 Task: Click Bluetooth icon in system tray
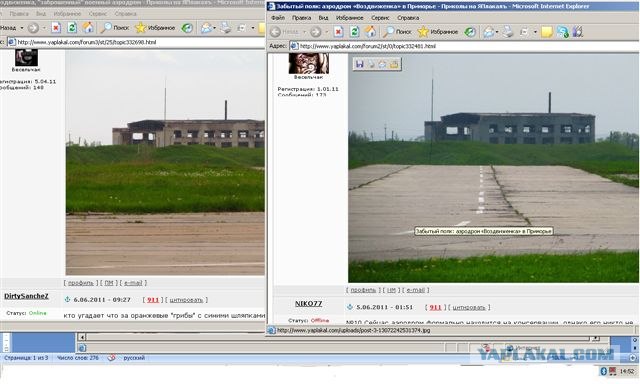[x=604, y=371]
